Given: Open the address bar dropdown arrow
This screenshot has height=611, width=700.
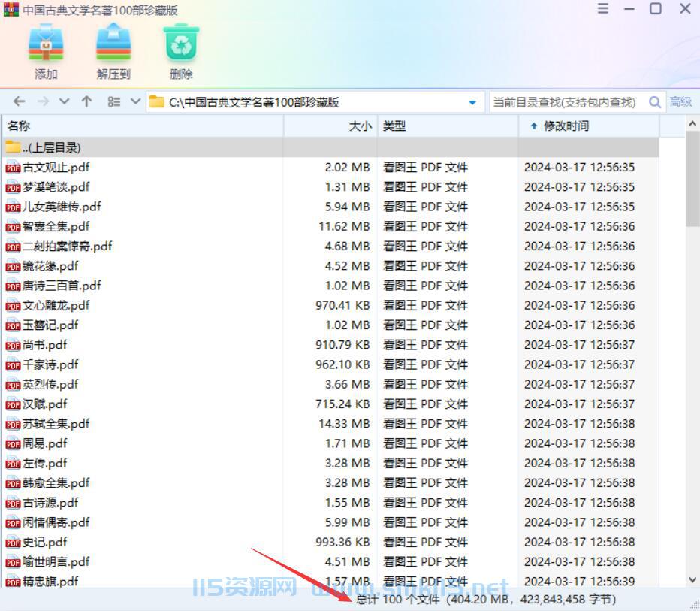Looking at the screenshot, I should [472, 101].
